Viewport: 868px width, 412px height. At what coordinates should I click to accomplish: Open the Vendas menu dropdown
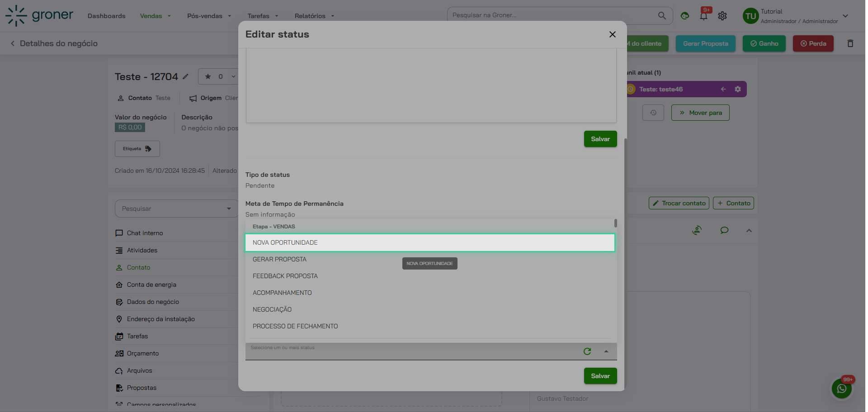[155, 16]
